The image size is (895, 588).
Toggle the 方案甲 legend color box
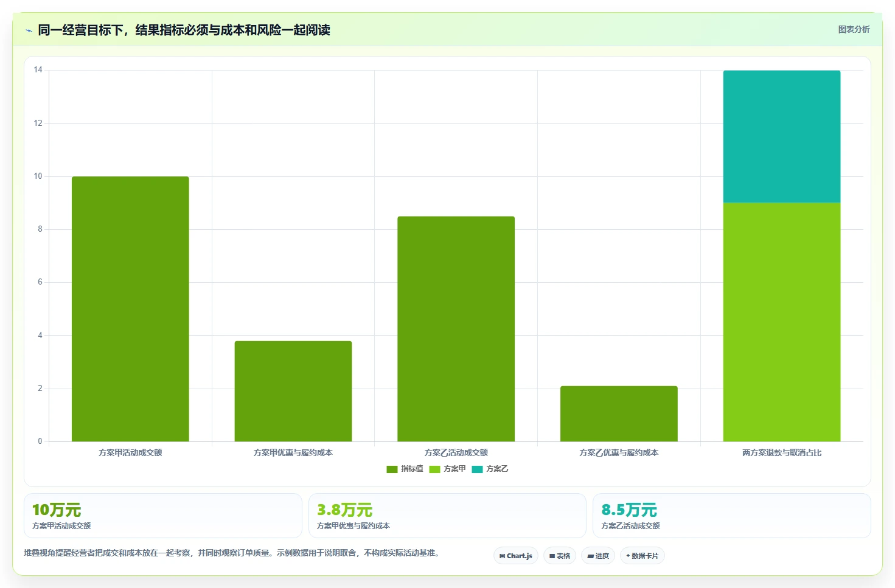pyautogui.click(x=434, y=469)
